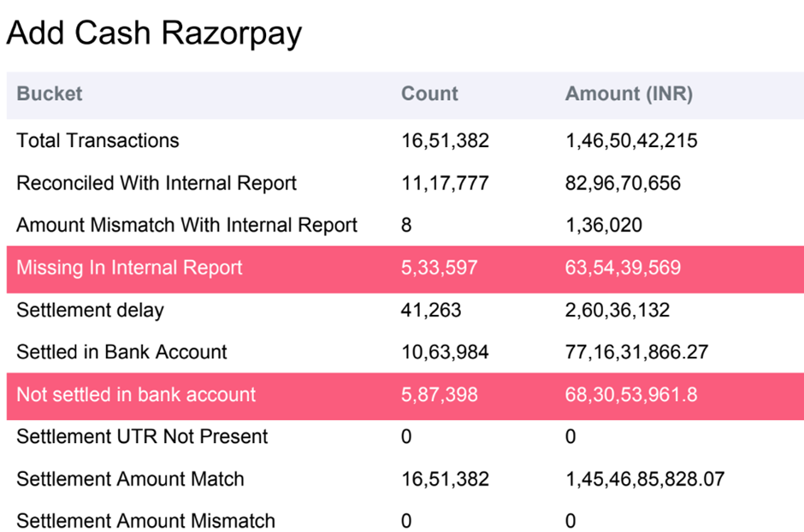Select amount value 82,96,70,656
The image size is (804, 532).
623,183
